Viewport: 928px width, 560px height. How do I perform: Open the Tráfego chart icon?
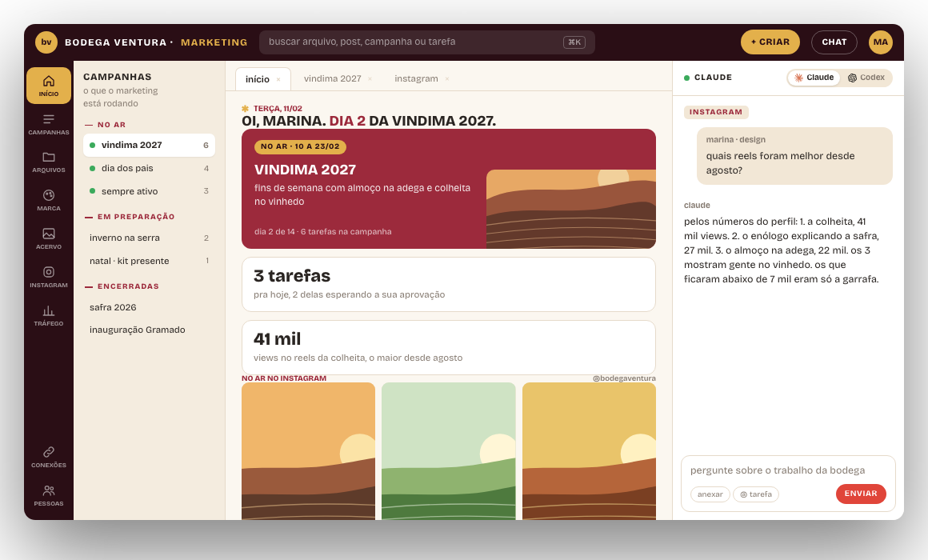pos(49,315)
